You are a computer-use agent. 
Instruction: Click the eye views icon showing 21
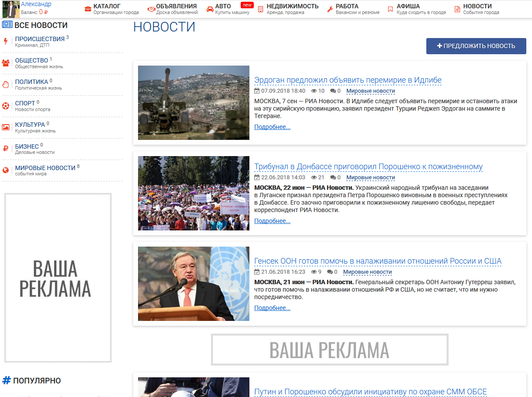[x=314, y=178]
